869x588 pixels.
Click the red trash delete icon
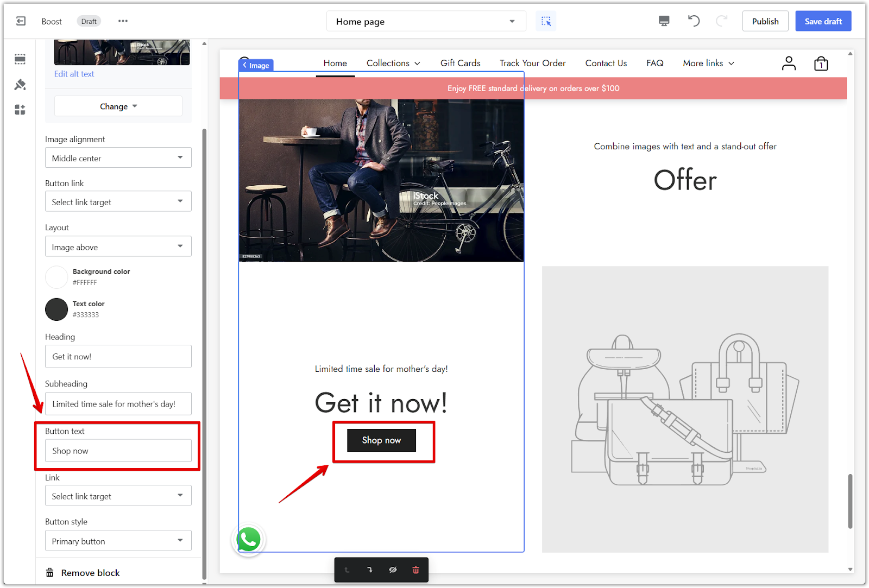point(415,570)
